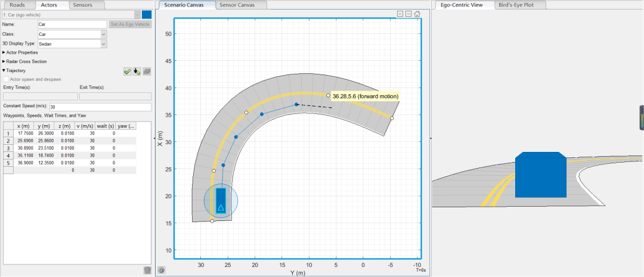The height and width of the screenshot is (277, 644).
Task: Click the right-edge collapse handle of the canvas
Action: coord(431,138)
